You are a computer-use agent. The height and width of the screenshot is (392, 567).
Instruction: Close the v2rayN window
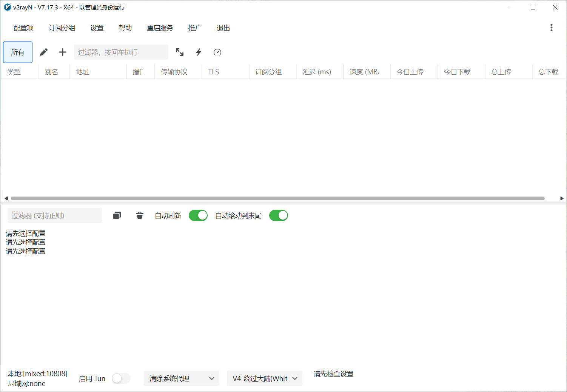point(555,7)
